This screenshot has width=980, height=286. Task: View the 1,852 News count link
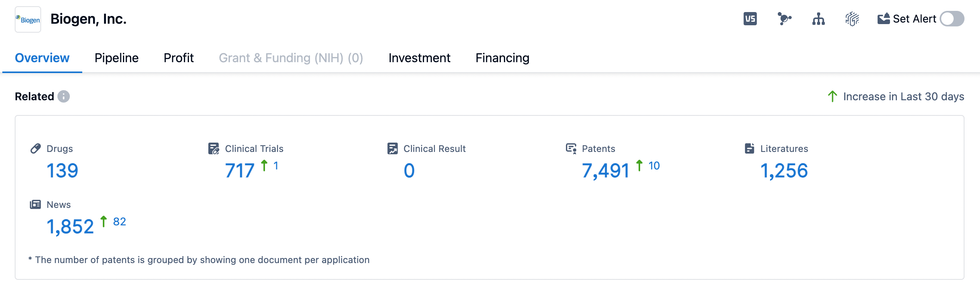click(70, 227)
